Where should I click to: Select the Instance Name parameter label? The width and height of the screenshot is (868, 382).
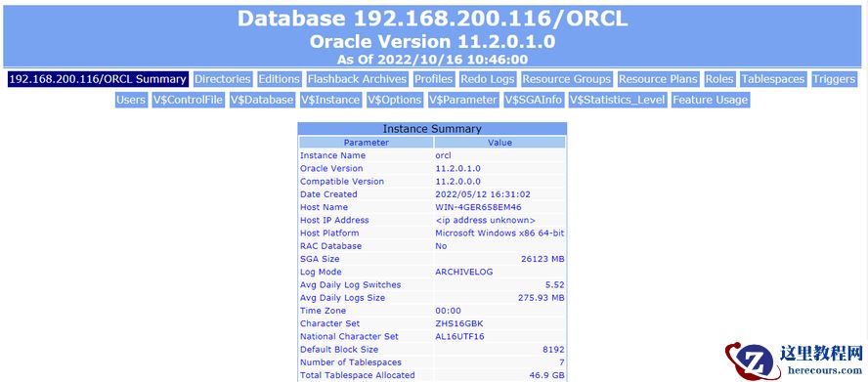332,155
